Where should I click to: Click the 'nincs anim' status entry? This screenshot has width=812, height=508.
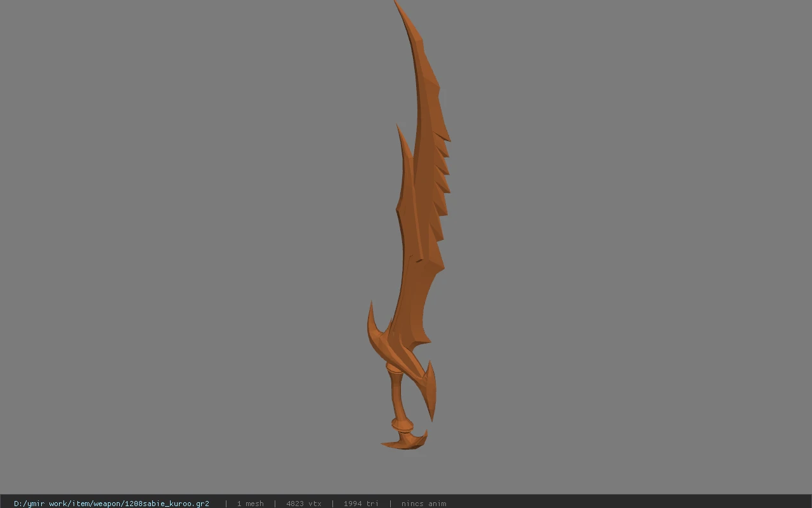[424, 504]
